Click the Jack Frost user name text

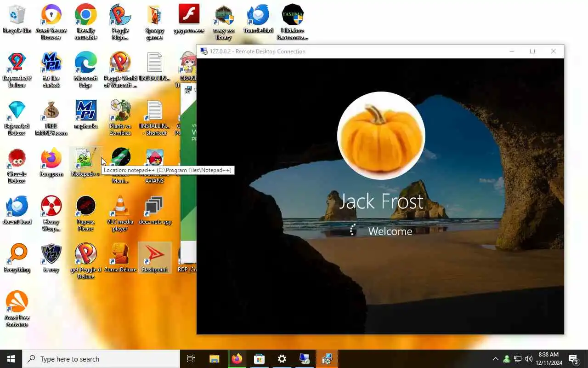tap(381, 201)
